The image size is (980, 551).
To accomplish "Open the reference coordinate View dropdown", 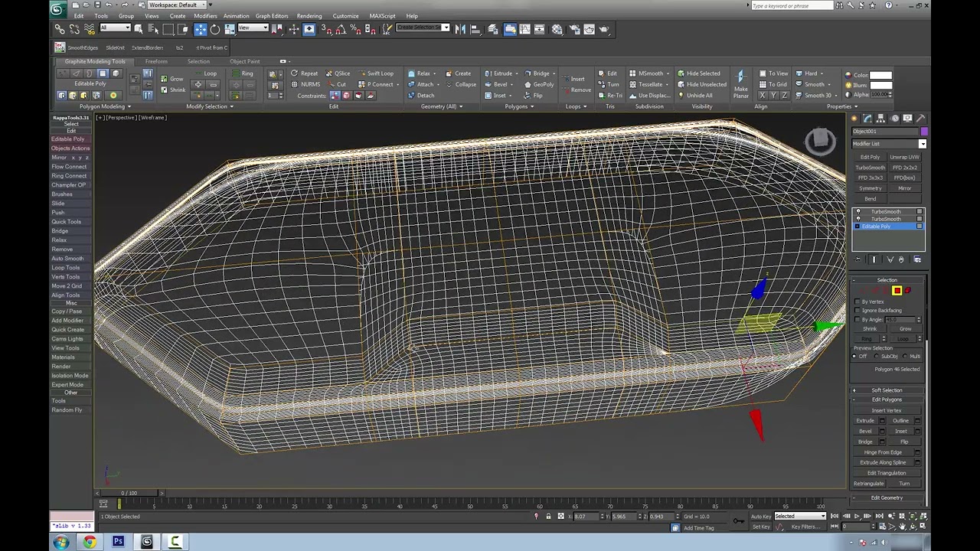I will (253, 28).
